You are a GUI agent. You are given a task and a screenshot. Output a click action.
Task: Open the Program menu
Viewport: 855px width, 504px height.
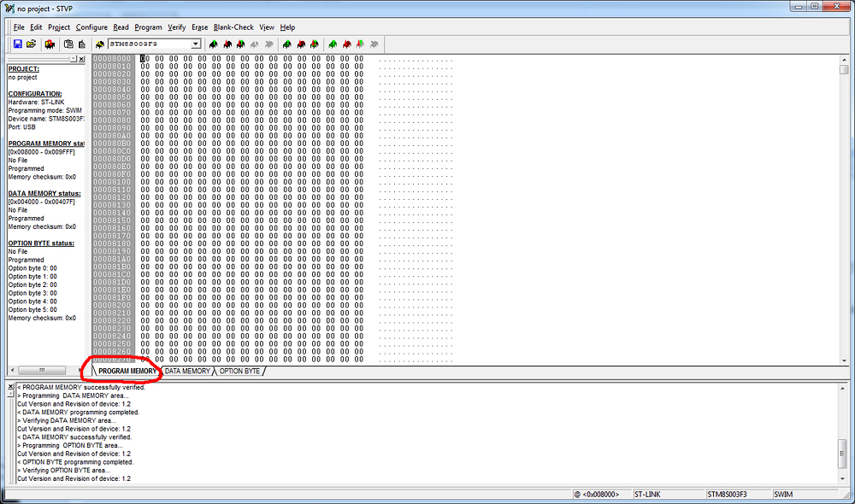pyautogui.click(x=148, y=27)
